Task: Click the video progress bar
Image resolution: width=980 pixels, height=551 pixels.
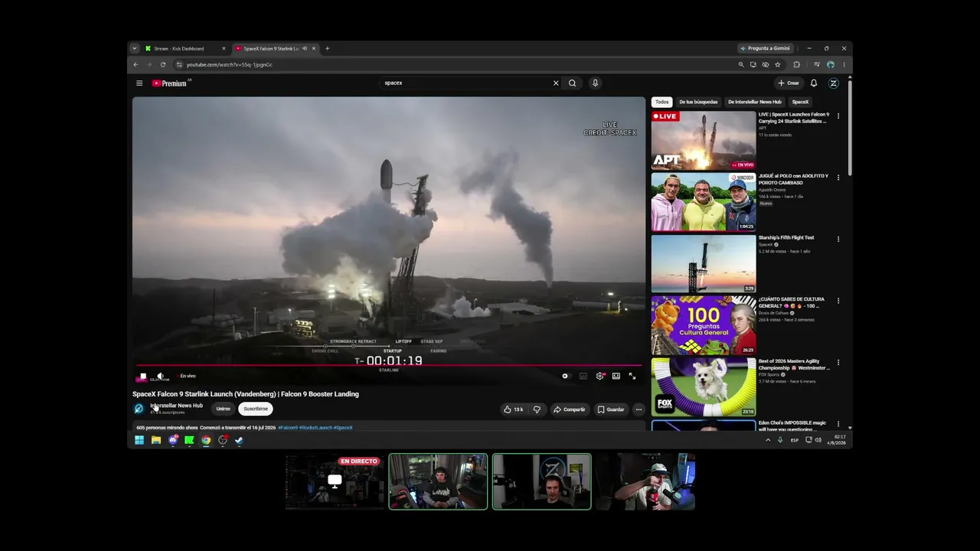Action: pos(389,366)
